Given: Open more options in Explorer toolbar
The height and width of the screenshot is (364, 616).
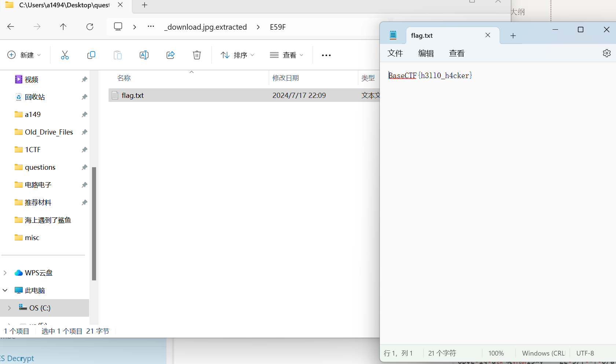Looking at the screenshot, I should point(326,55).
